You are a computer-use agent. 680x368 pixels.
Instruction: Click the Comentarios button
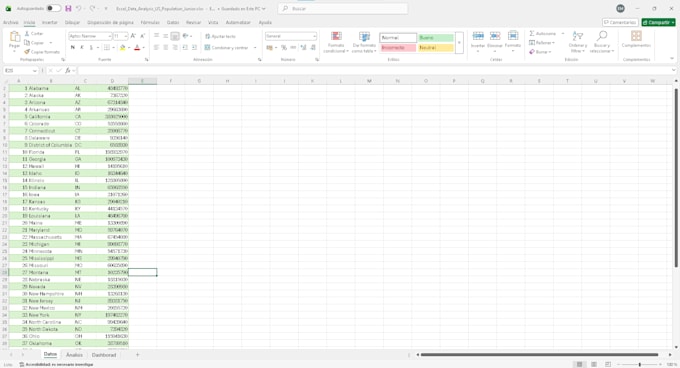620,23
